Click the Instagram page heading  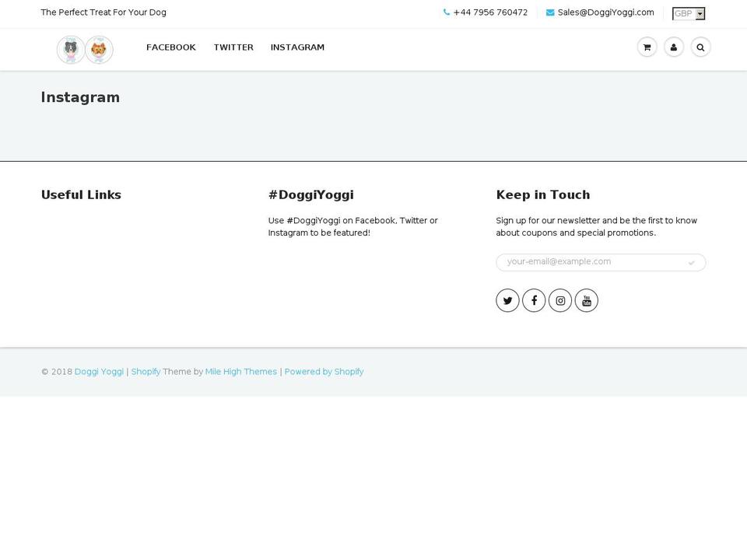point(80,97)
